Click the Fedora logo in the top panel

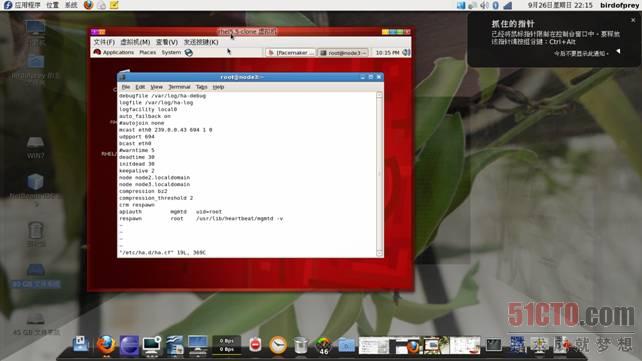7,5
